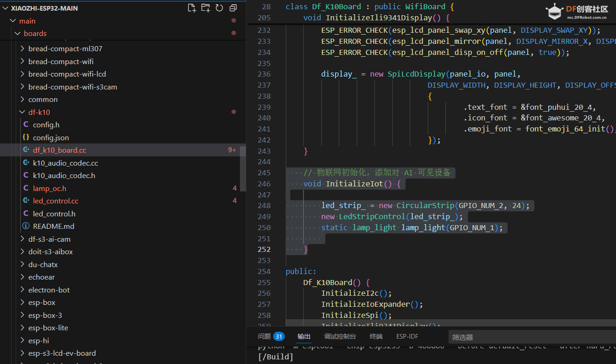Click the public: keyword on line 254
616x364 pixels.
[x=301, y=271]
